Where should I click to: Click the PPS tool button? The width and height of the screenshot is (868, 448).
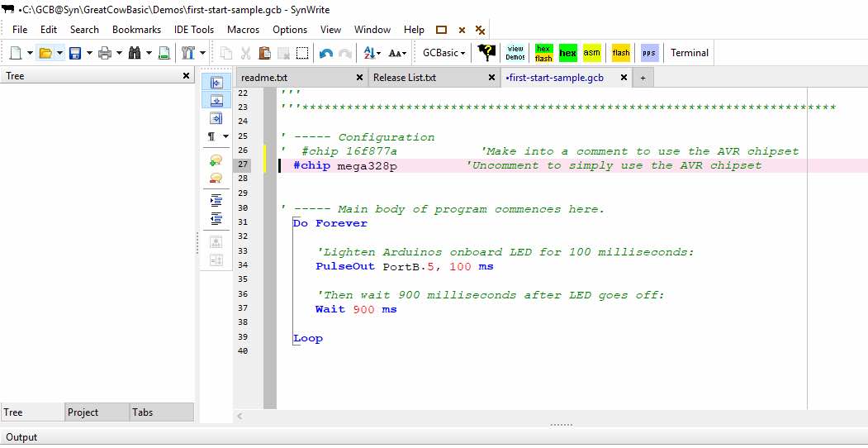pos(649,53)
